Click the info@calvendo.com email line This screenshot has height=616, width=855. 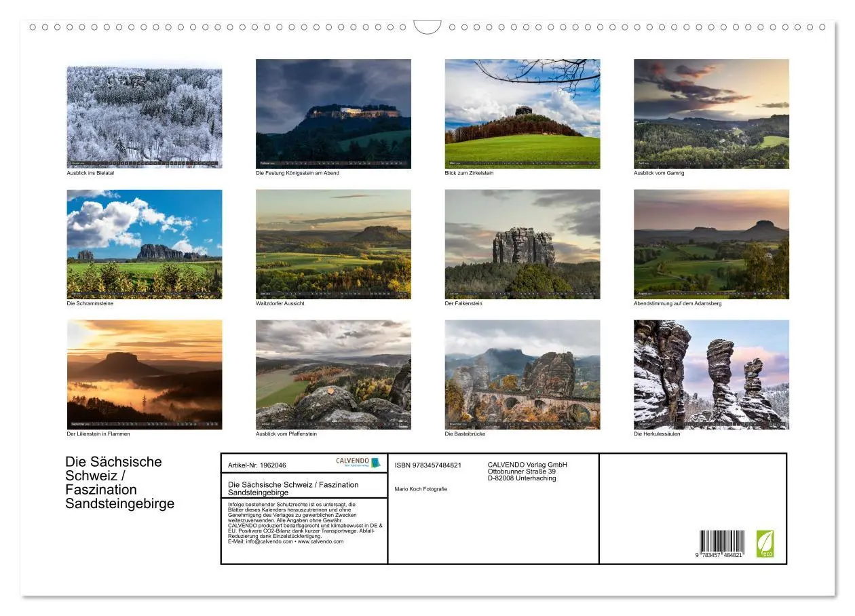(286, 541)
